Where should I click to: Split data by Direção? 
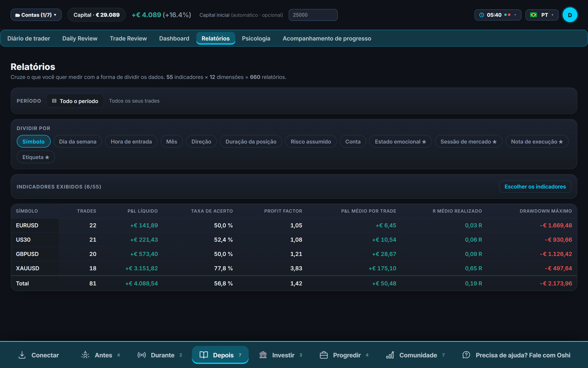coord(201,141)
